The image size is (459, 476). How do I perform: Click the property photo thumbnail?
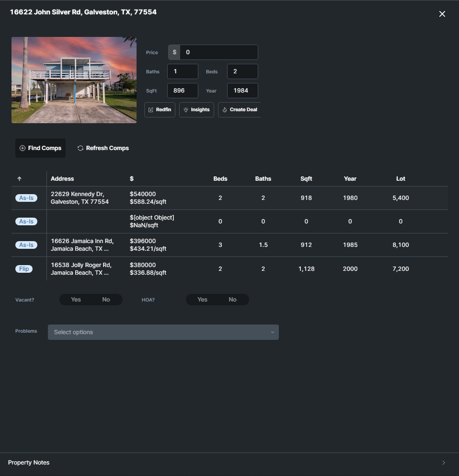[74, 80]
